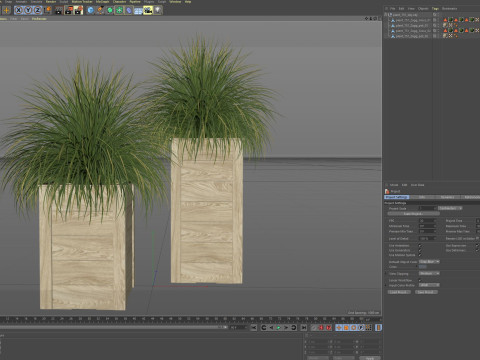Expand the View Clipping disclosure arrow

(385, 273)
